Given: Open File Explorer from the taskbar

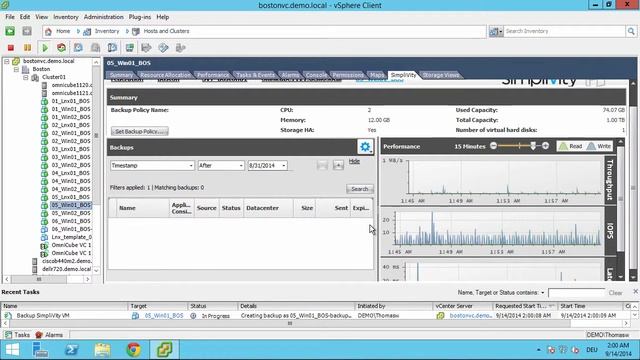Looking at the screenshot, I should tap(102, 350).
